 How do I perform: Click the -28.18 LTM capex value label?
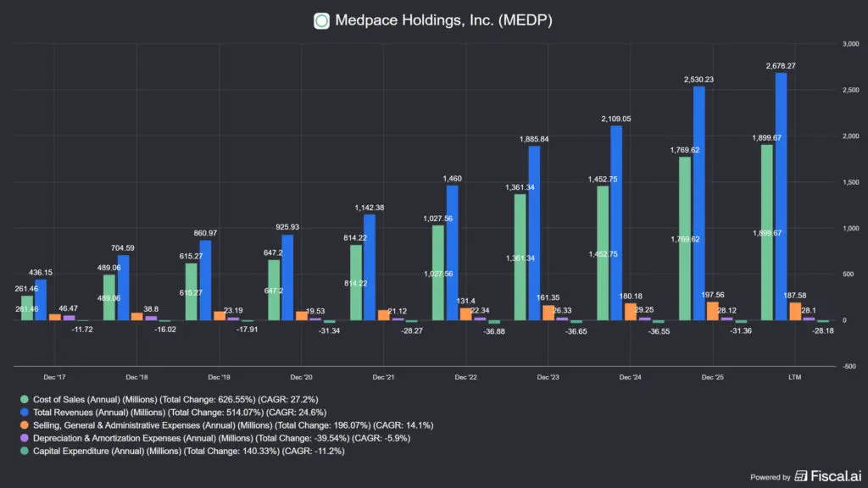(822, 331)
